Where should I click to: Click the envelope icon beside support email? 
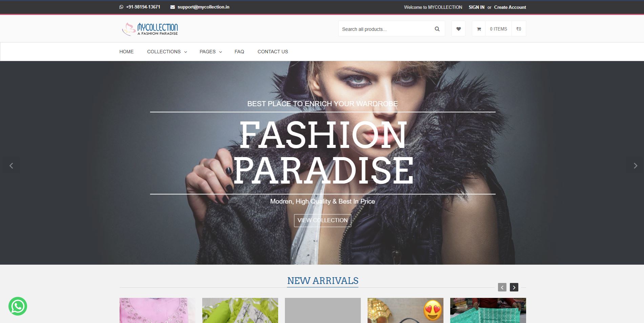[x=172, y=7]
